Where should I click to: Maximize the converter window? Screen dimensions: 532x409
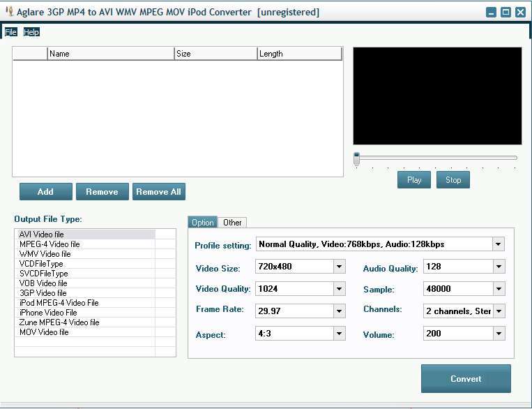click(506, 12)
